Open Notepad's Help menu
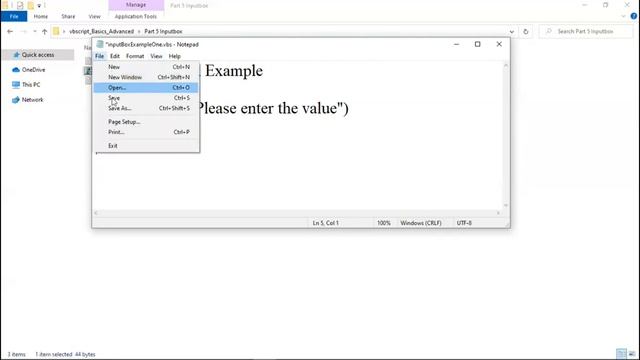The width and height of the screenshot is (640, 360). click(x=175, y=56)
